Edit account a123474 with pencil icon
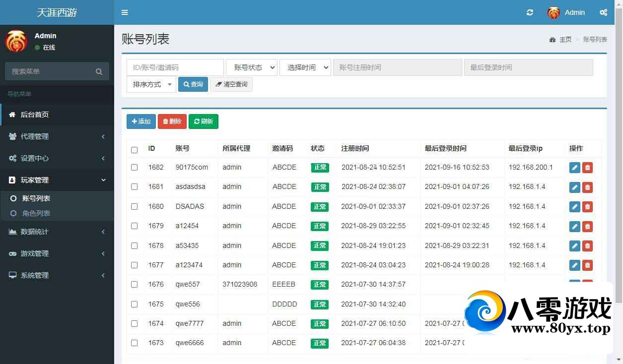 [x=574, y=265]
